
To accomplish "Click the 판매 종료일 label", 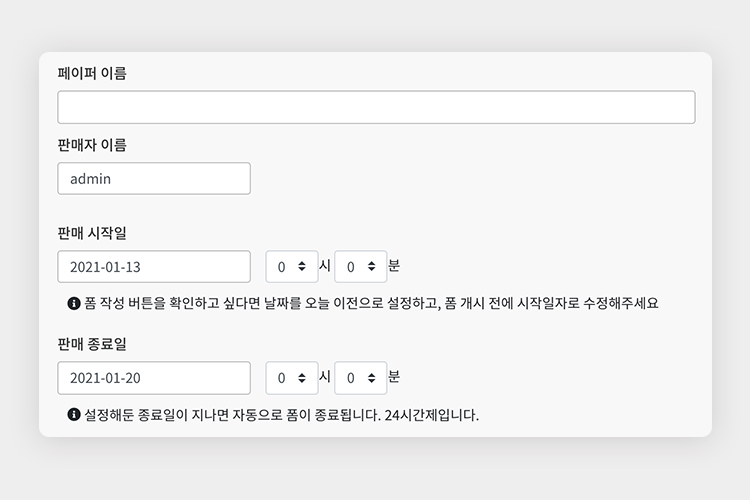I will [92, 344].
